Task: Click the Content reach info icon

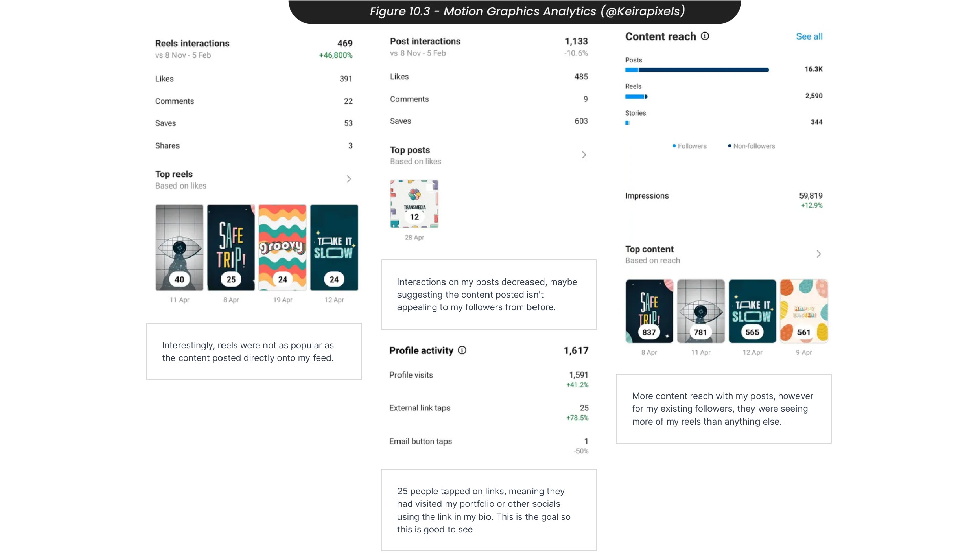Action: click(705, 36)
